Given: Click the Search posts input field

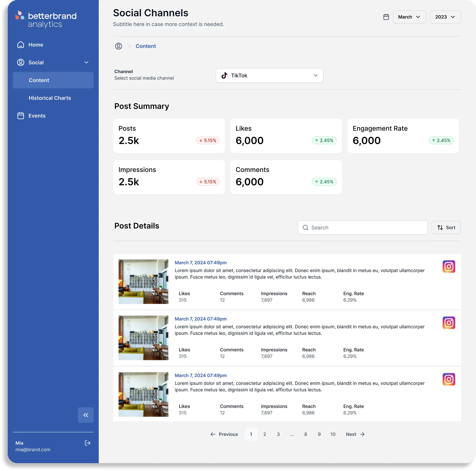Looking at the screenshot, I should click(363, 228).
